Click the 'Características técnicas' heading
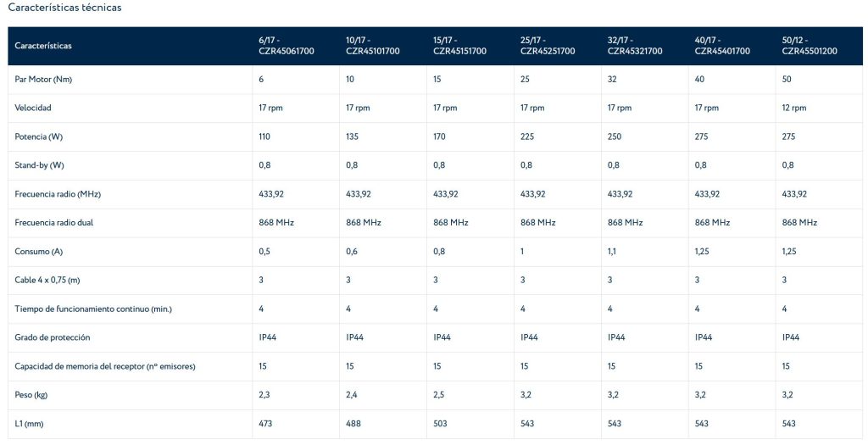The height and width of the screenshot is (445, 868). (64, 8)
